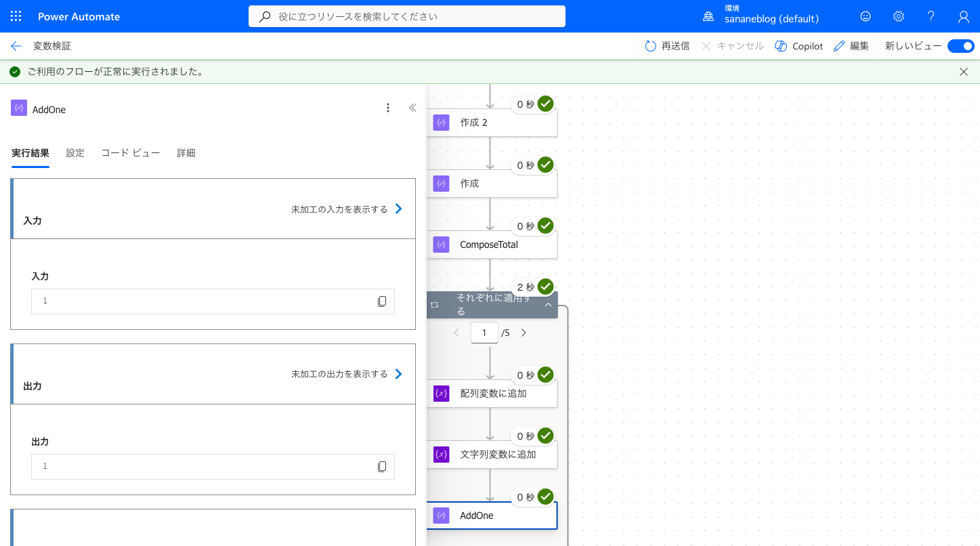This screenshot has width=980, height=546.
Task: Click the 2 秒 duration on loop
Action: pyautogui.click(x=526, y=287)
